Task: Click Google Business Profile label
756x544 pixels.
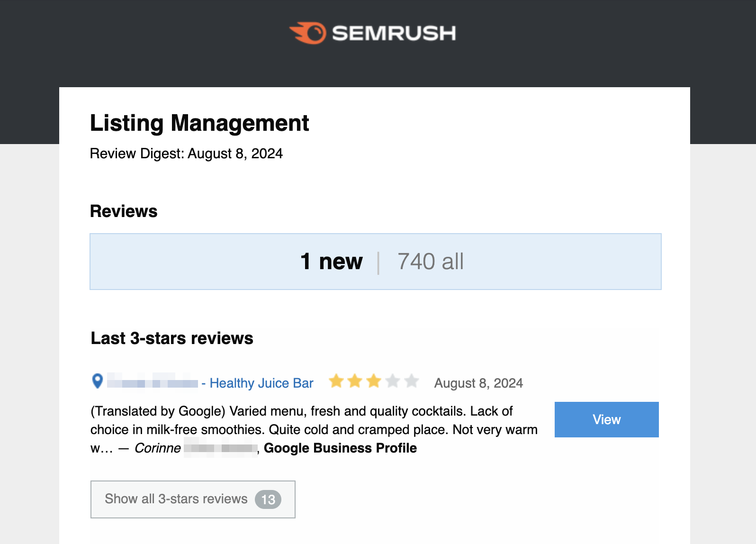Action: pos(340,448)
